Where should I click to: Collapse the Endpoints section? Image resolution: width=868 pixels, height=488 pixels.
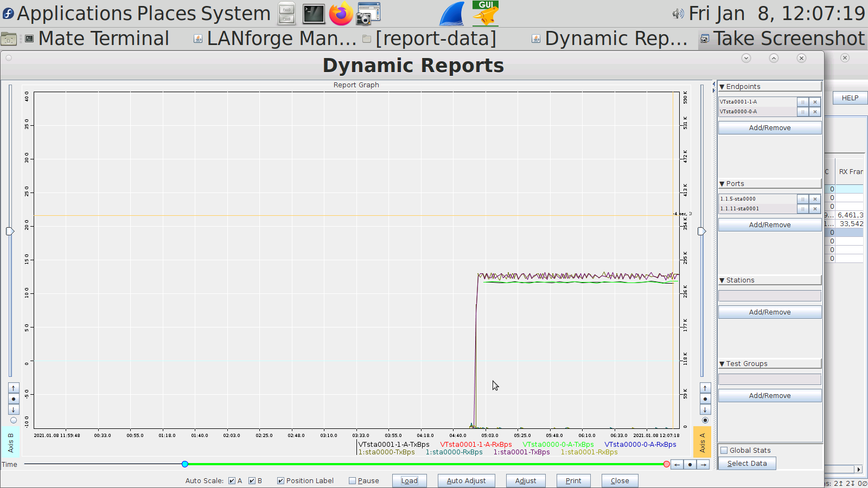(x=722, y=87)
